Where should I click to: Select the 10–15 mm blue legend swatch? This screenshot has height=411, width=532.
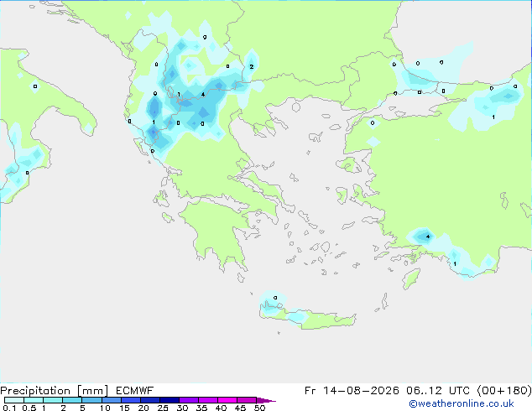tap(111, 400)
